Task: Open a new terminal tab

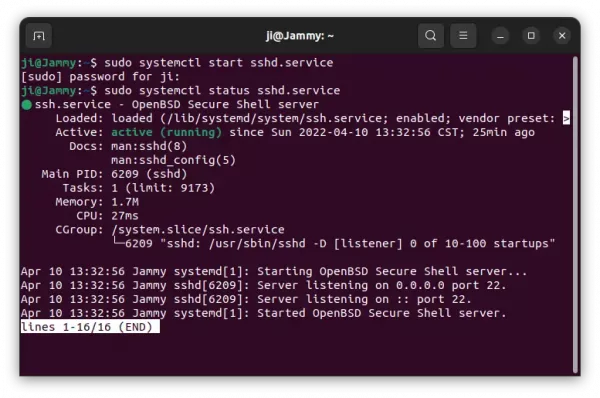Action: 39,36
